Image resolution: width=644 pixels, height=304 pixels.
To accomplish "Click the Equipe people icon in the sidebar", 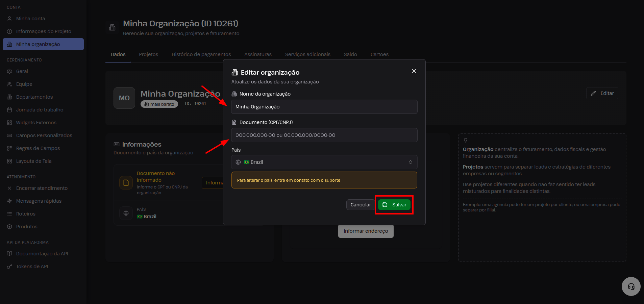I will (x=9, y=84).
